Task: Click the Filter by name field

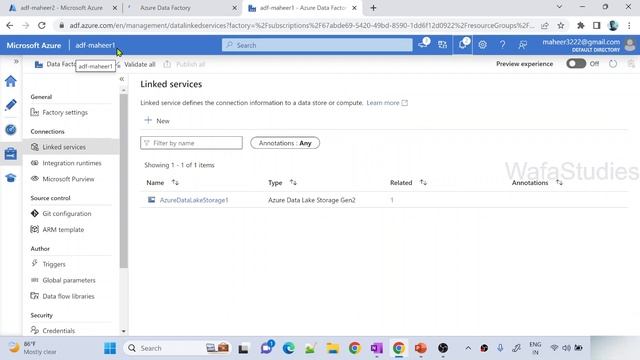Action: (x=191, y=143)
